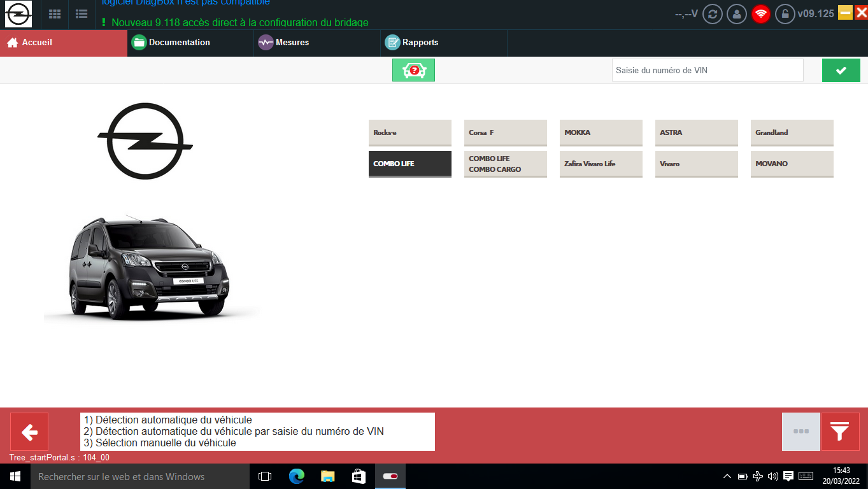
Task: Switch to the Mesures tab
Action: pos(317,43)
